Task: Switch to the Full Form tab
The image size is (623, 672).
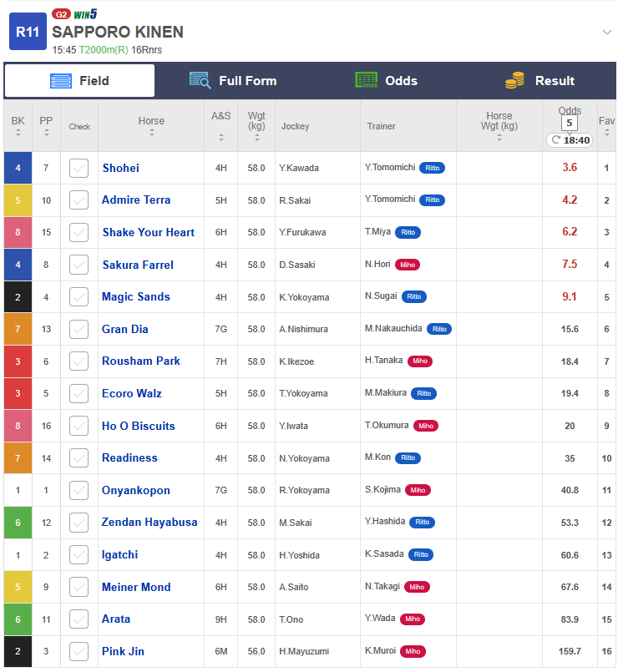Action: point(233,81)
